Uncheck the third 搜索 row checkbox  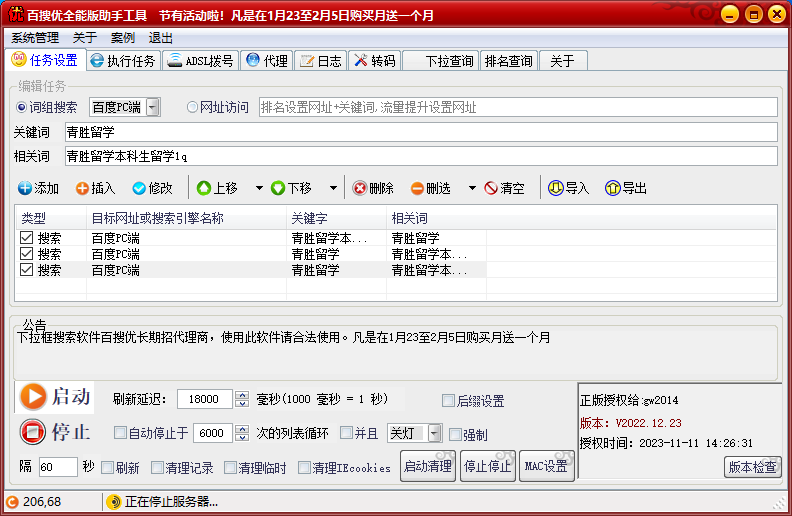[27, 270]
